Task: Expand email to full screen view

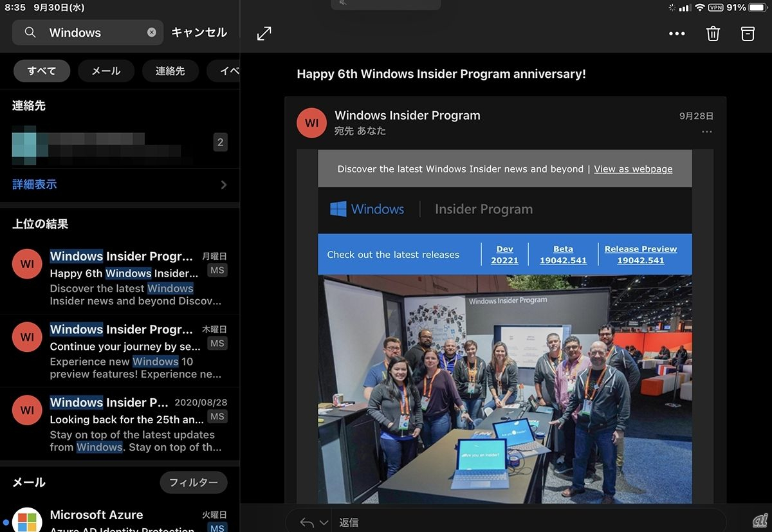Action: tap(264, 34)
